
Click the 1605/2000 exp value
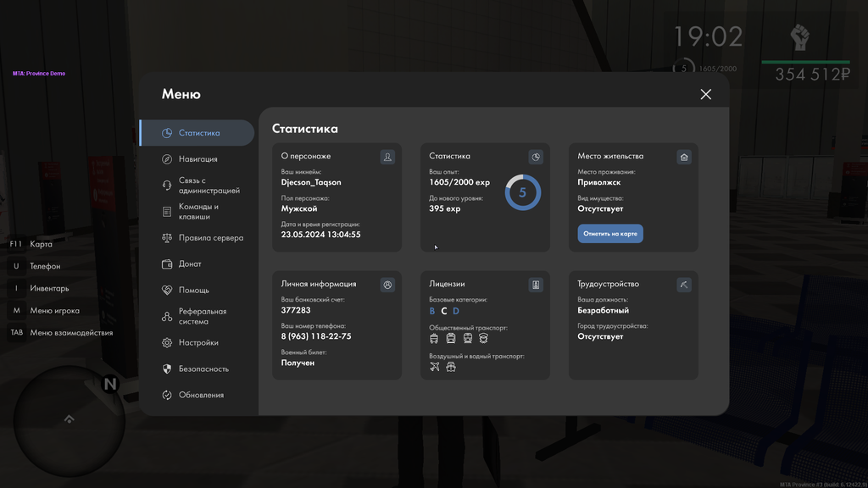459,182
